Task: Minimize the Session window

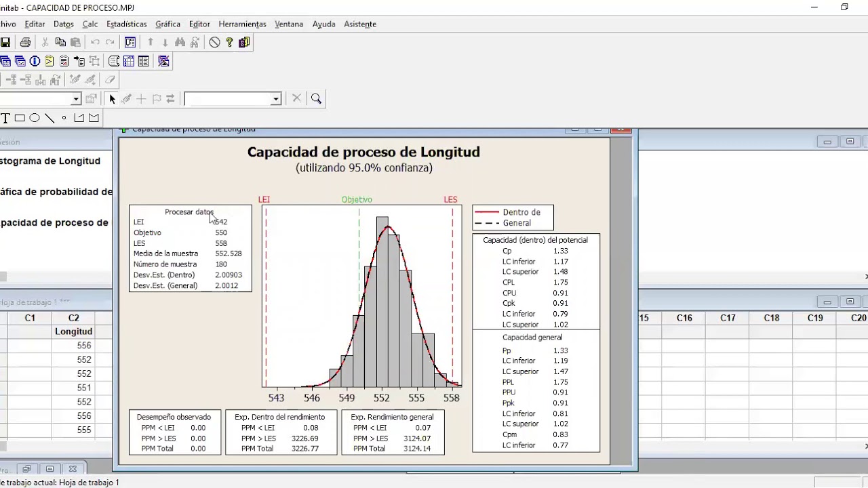Action: pos(827,142)
